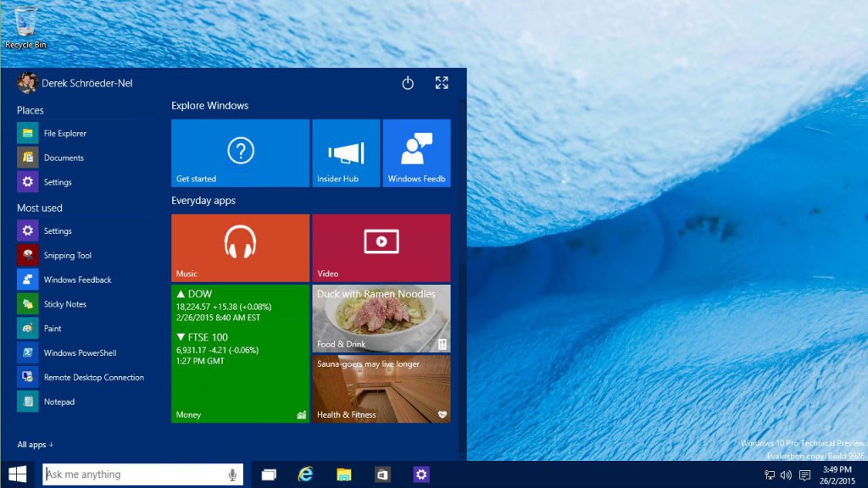Launch Internet Explorer from taskbar
The image size is (868, 488).
(x=305, y=474)
